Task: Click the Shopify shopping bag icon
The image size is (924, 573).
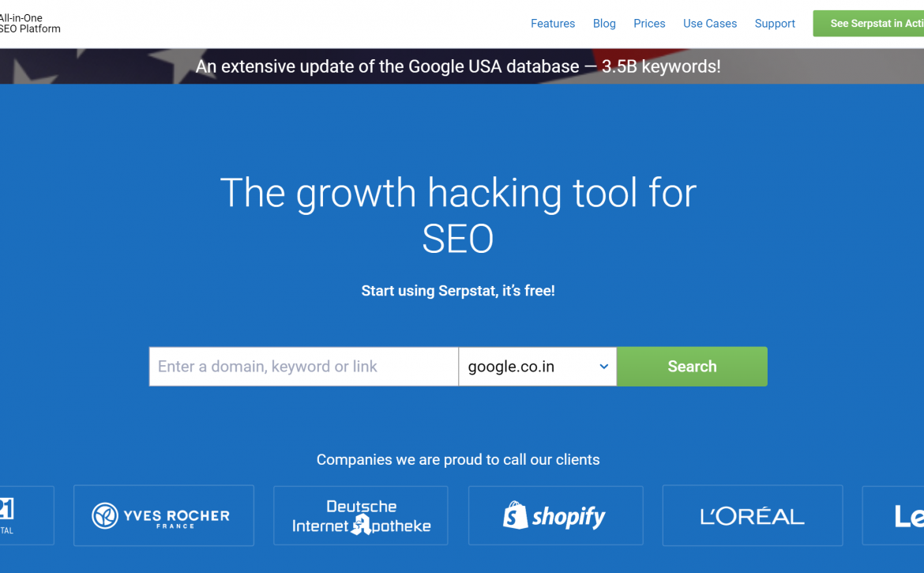Action: (x=515, y=515)
